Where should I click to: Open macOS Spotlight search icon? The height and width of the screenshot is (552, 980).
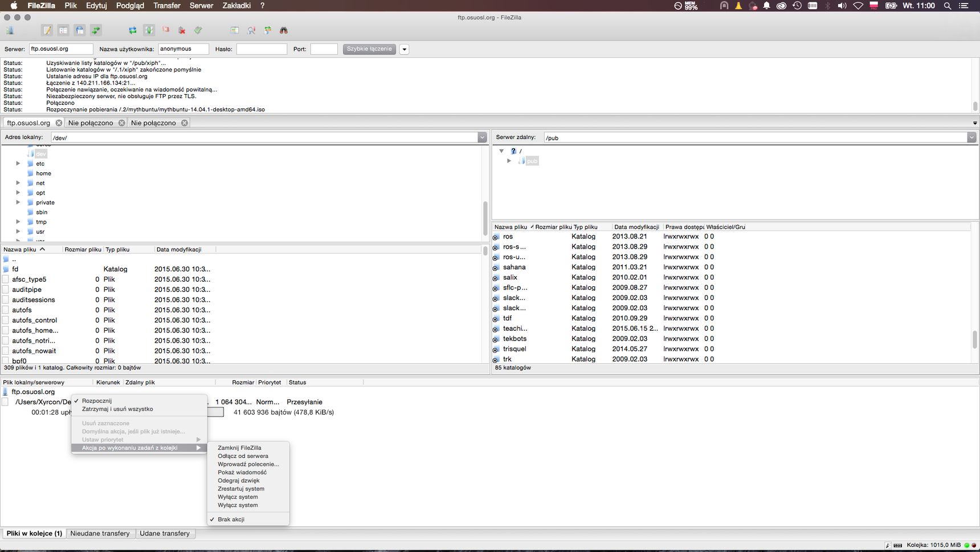point(948,6)
